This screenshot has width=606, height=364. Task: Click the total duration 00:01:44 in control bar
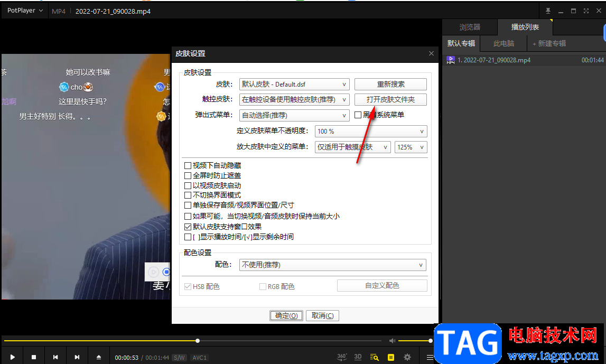click(x=157, y=358)
